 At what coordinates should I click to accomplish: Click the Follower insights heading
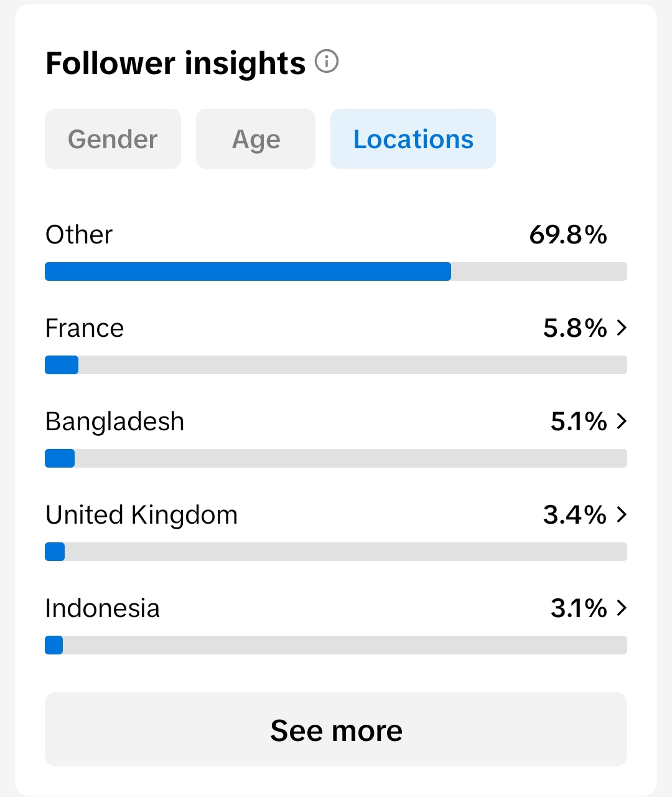click(175, 64)
